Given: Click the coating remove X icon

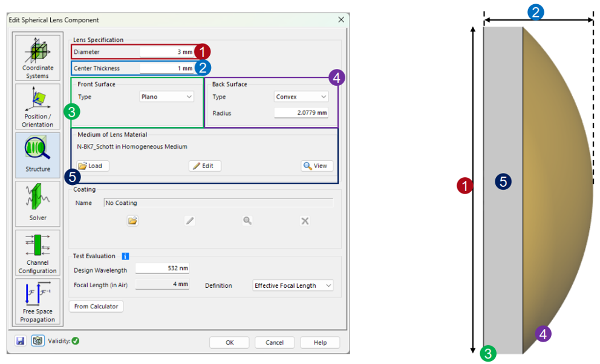Looking at the screenshot, I should tap(305, 221).
